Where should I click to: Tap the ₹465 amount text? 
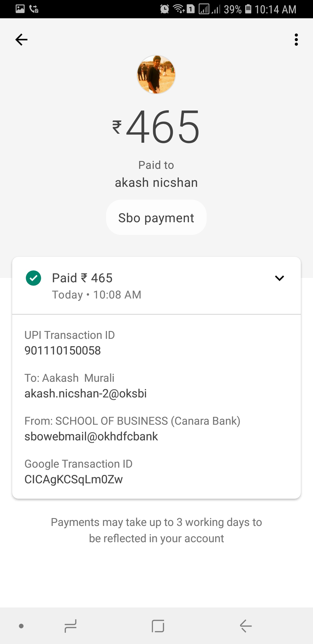[x=156, y=127]
